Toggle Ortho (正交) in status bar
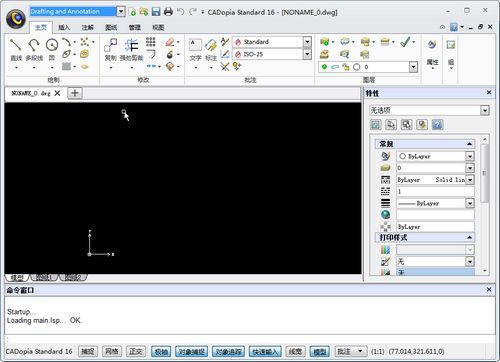This screenshot has height=362, width=500. coord(136,351)
